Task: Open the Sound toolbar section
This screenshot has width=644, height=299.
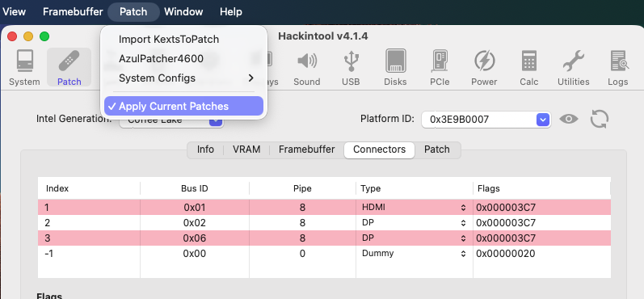Action: pos(307,67)
